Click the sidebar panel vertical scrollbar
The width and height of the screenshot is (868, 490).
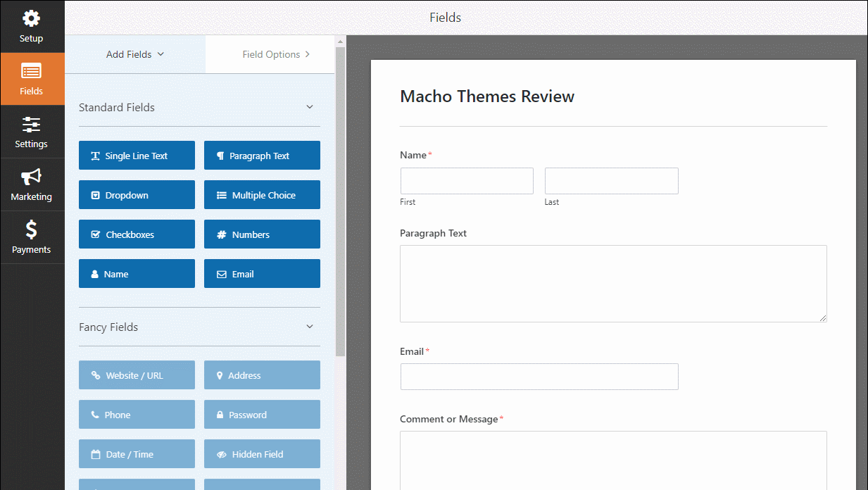point(340,201)
